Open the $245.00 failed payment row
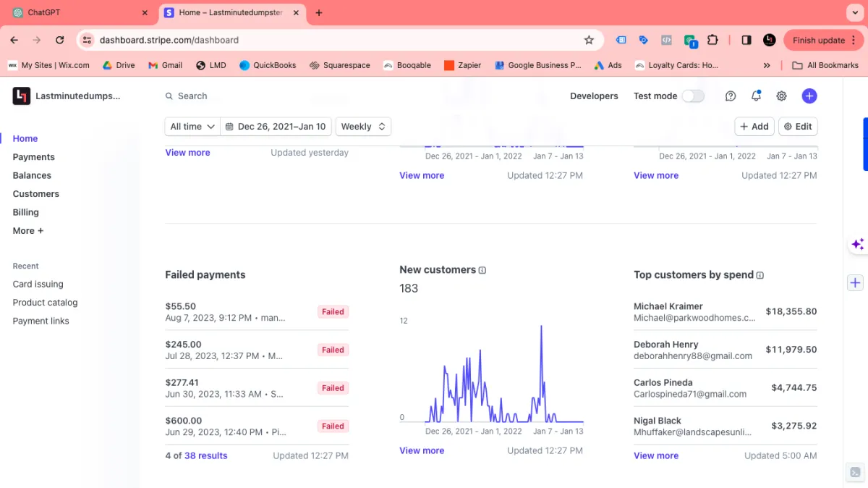868x488 pixels. (x=257, y=350)
